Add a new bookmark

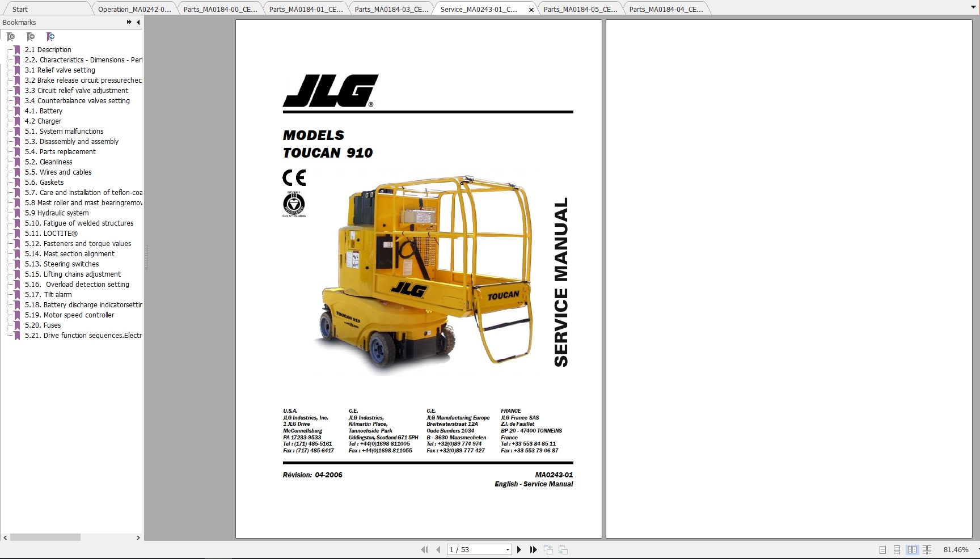pos(31,37)
